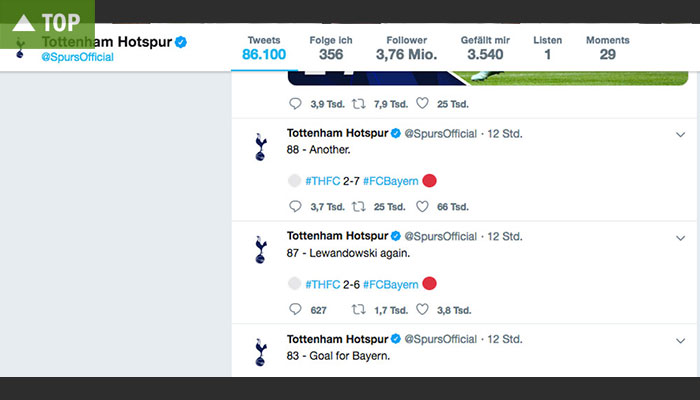Click the reply icon showing 3,9 Tsd.

pyautogui.click(x=294, y=103)
